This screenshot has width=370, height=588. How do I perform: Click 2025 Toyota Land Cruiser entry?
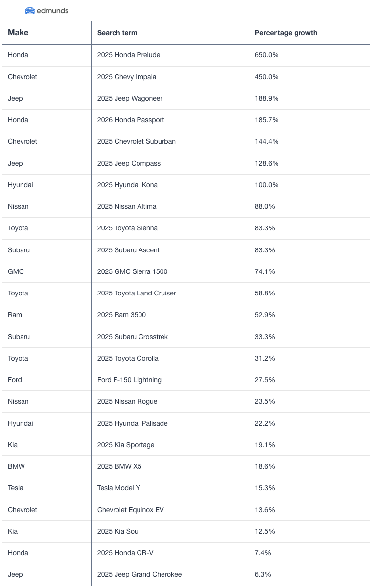click(x=137, y=293)
